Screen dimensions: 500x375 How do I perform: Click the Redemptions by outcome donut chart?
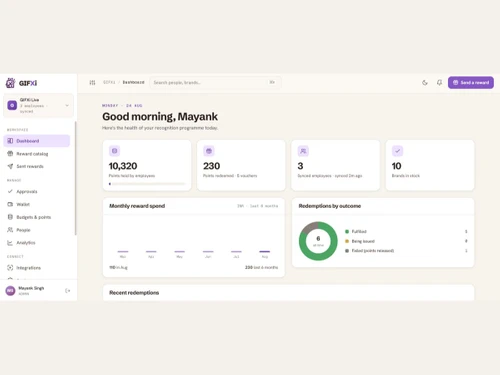[x=318, y=241]
